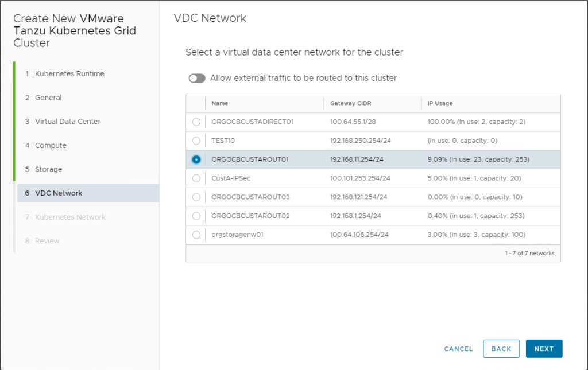Screen dimensions: 588x370
Task: Select the CustA-IPSec network radio button
Action: (196, 178)
